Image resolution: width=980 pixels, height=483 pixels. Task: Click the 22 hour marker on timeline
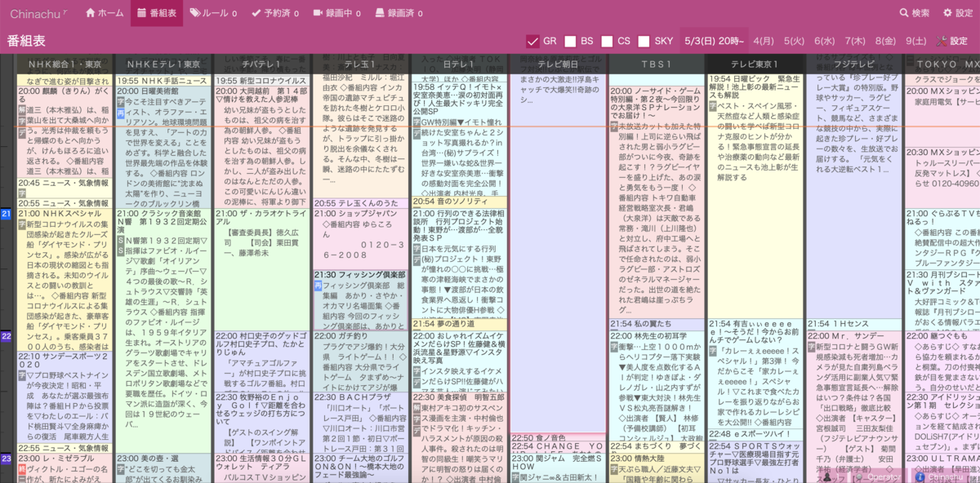(6, 336)
